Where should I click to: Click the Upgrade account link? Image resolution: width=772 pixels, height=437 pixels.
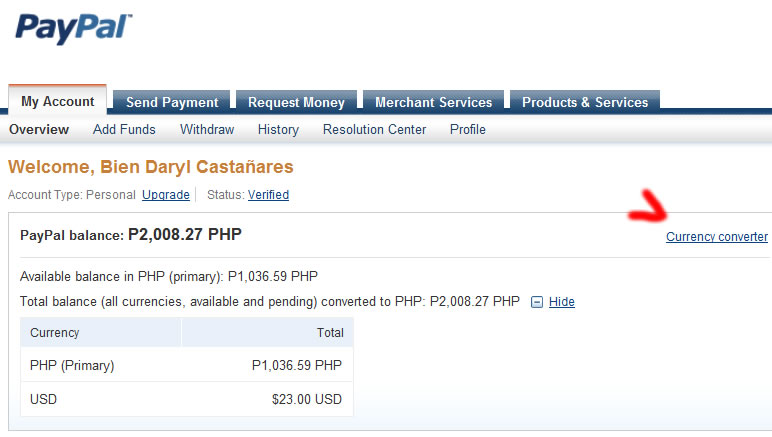click(x=166, y=195)
